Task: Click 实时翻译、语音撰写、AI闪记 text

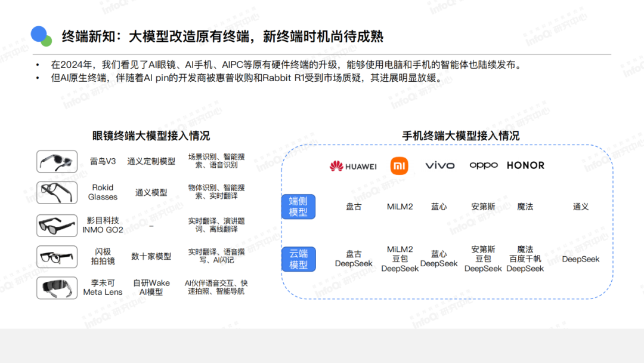Action: 216,256
